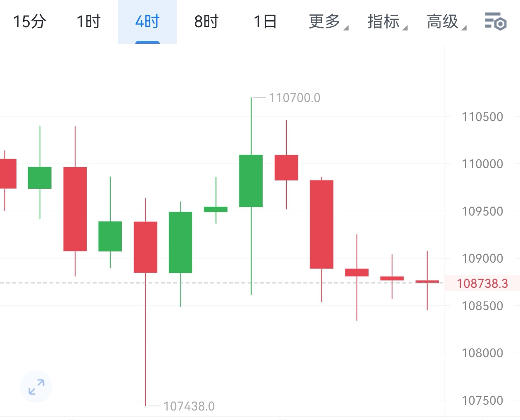Select the 4时 timeframe tab
Image resolution: width=520 pixels, height=420 pixels.
pyautogui.click(x=147, y=21)
